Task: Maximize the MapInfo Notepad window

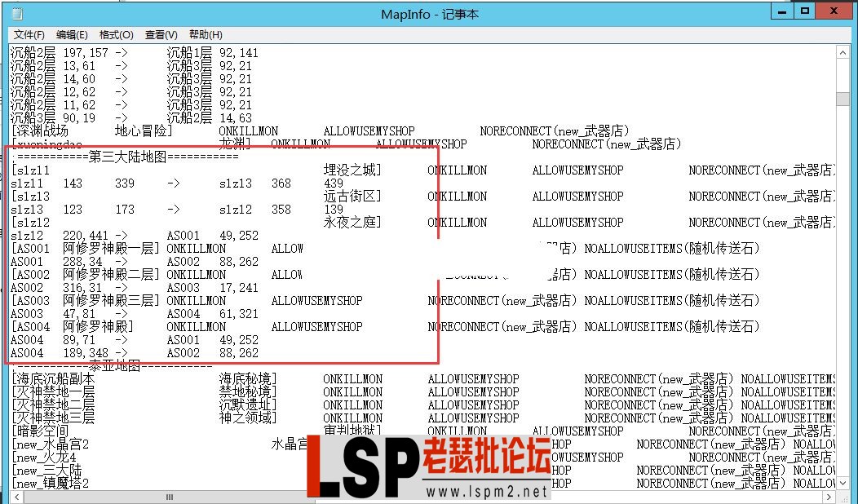Action: tap(805, 11)
